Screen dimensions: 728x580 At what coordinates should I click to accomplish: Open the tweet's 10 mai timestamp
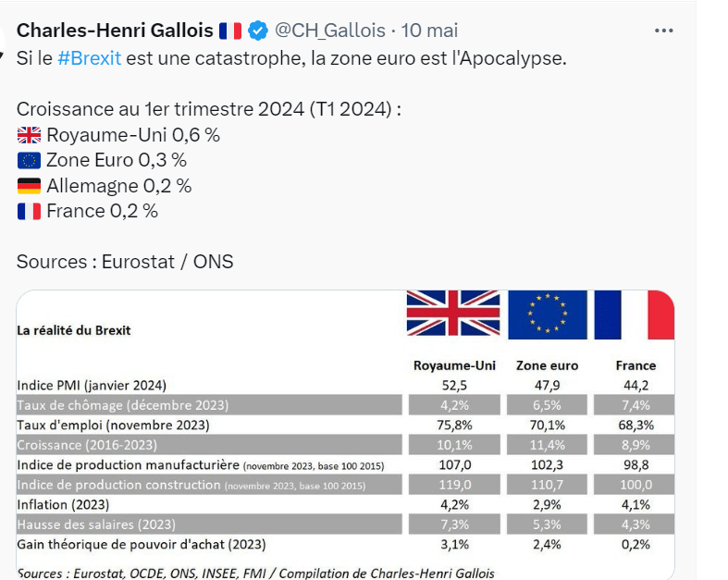coord(430,31)
